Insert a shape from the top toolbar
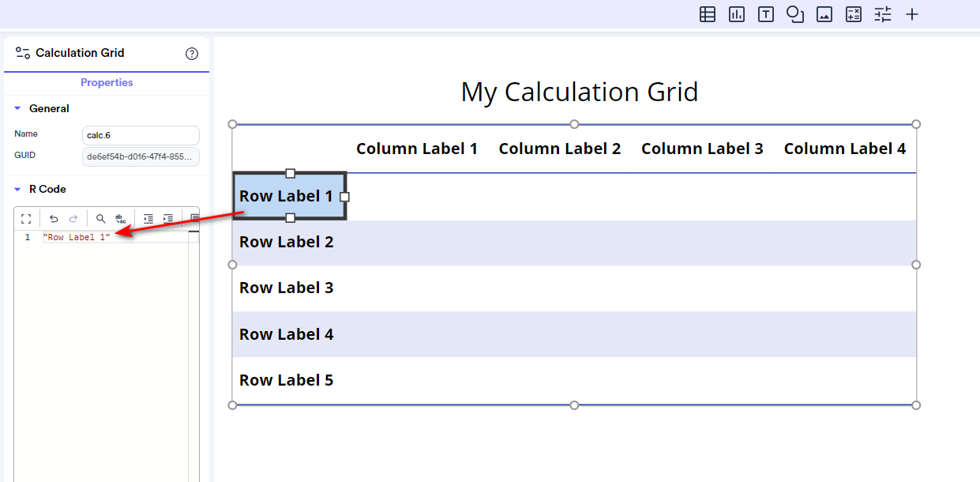The height and width of the screenshot is (482, 980). (794, 14)
